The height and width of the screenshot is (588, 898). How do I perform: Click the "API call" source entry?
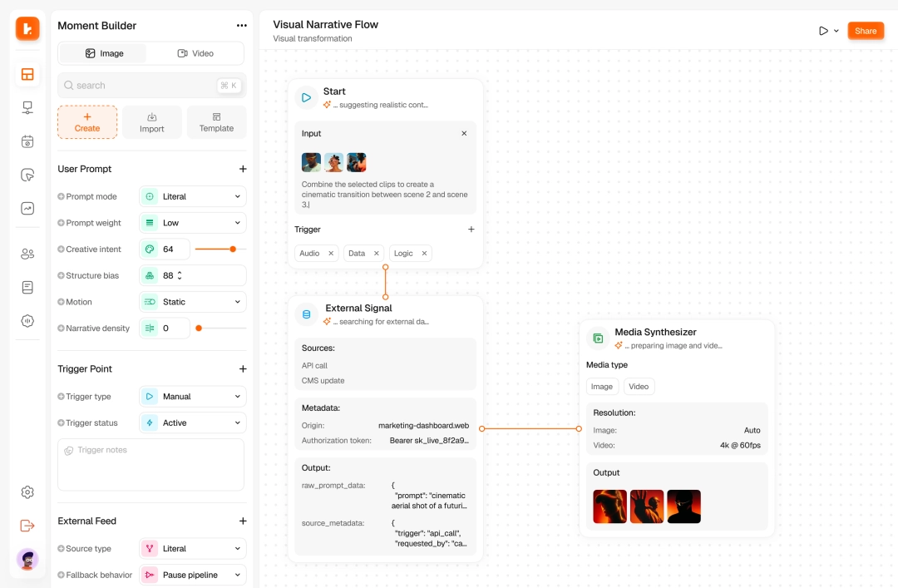click(x=314, y=366)
